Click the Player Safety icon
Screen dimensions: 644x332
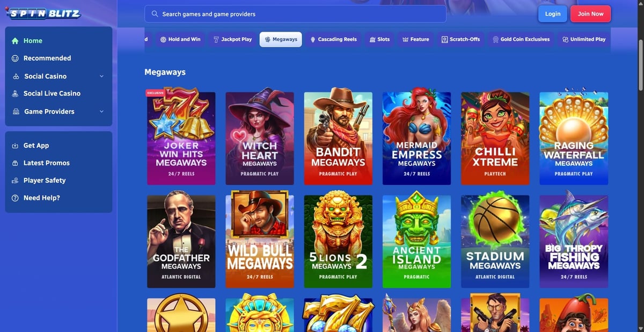15,181
